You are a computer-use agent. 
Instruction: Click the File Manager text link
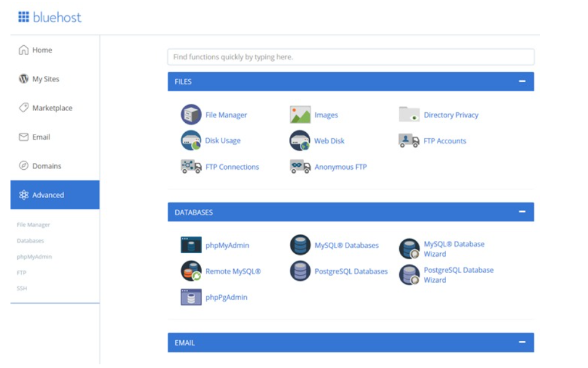[x=226, y=115]
